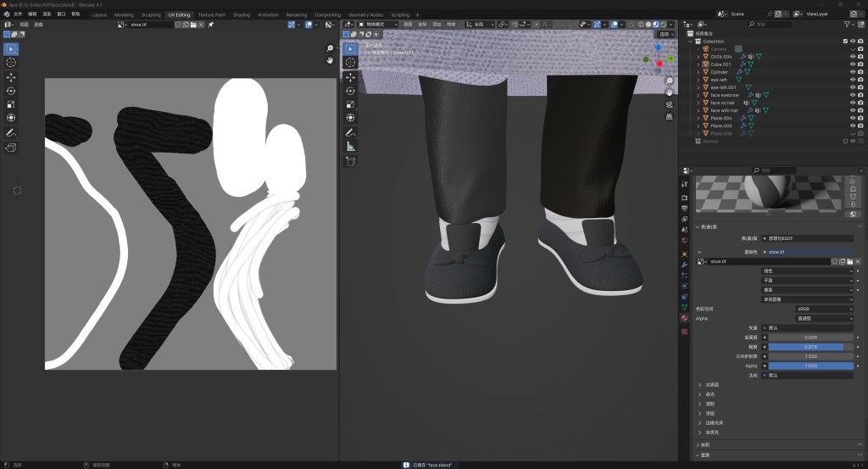
Task: Switch to the Texture Paint workspace tab
Action: click(212, 14)
